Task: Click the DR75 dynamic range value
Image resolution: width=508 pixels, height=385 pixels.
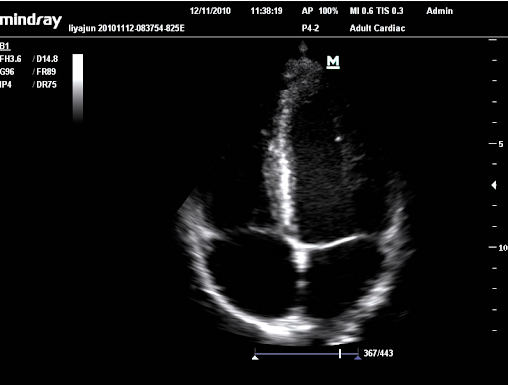Action: click(46, 85)
